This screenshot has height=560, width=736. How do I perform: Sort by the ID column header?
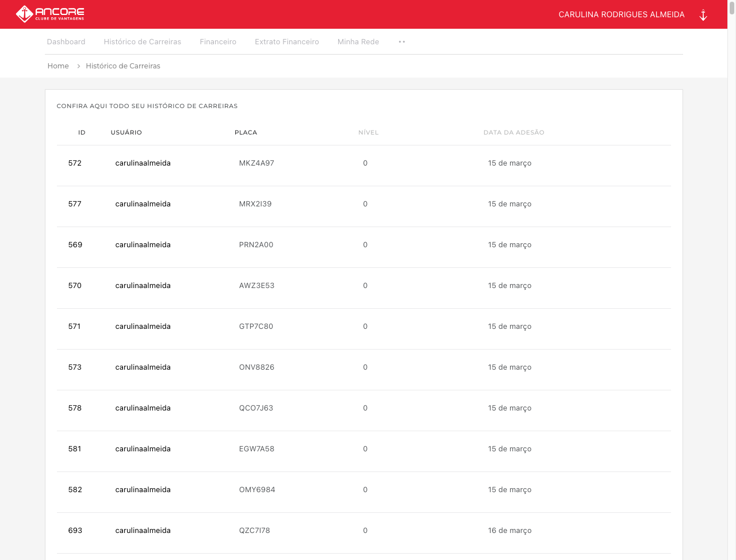[82, 133]
